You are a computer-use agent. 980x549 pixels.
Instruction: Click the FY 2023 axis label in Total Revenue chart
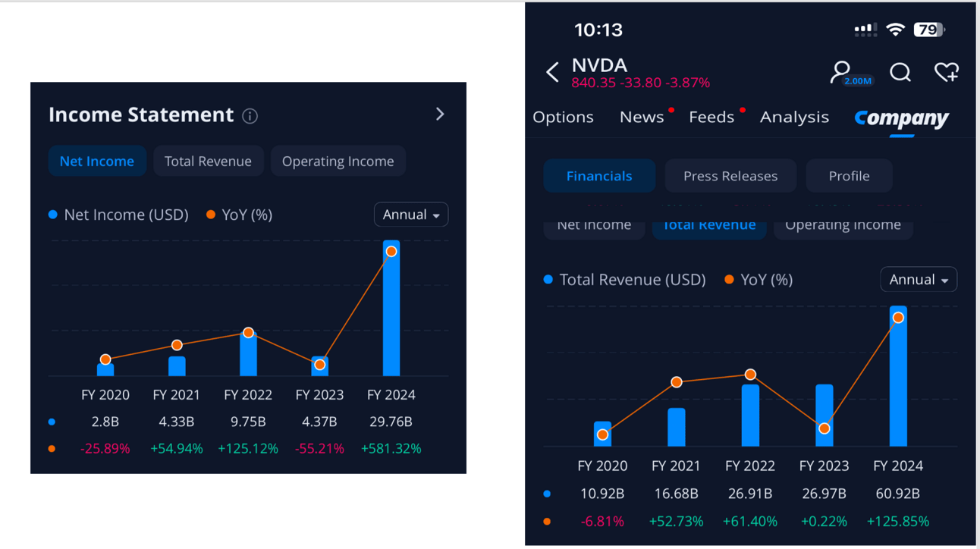pos(824,466)
